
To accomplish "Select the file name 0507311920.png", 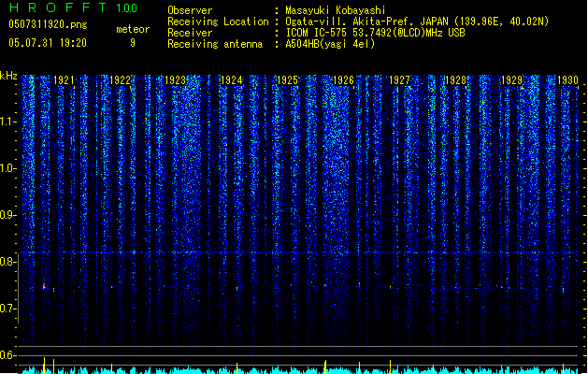I will pos(48,24).
